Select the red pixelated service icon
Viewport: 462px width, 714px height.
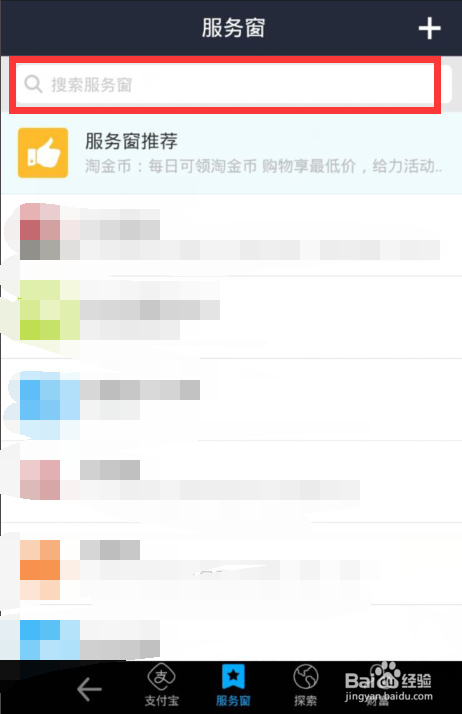coord(40,231)
